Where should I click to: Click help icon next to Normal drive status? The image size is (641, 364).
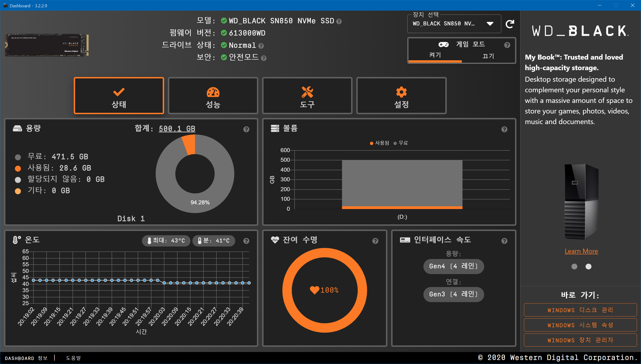point(261,46)
